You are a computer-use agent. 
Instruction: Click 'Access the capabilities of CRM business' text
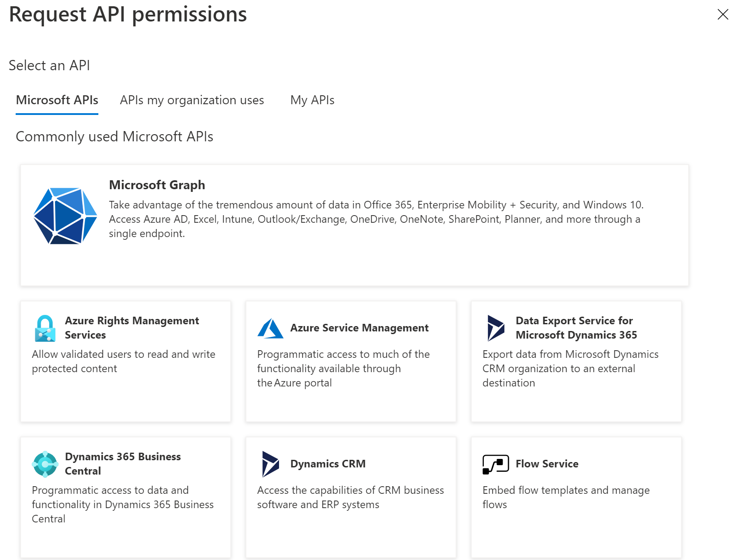(x=351, y=497)
